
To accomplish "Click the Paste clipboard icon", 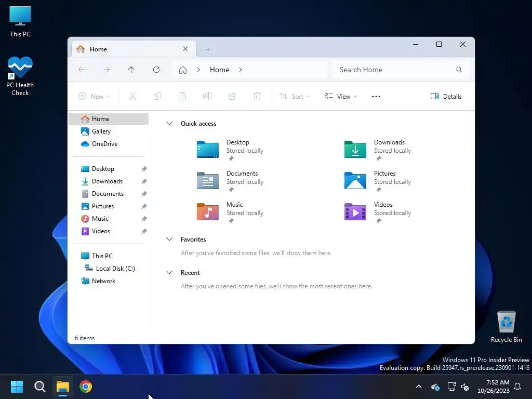I will point(182,96).
